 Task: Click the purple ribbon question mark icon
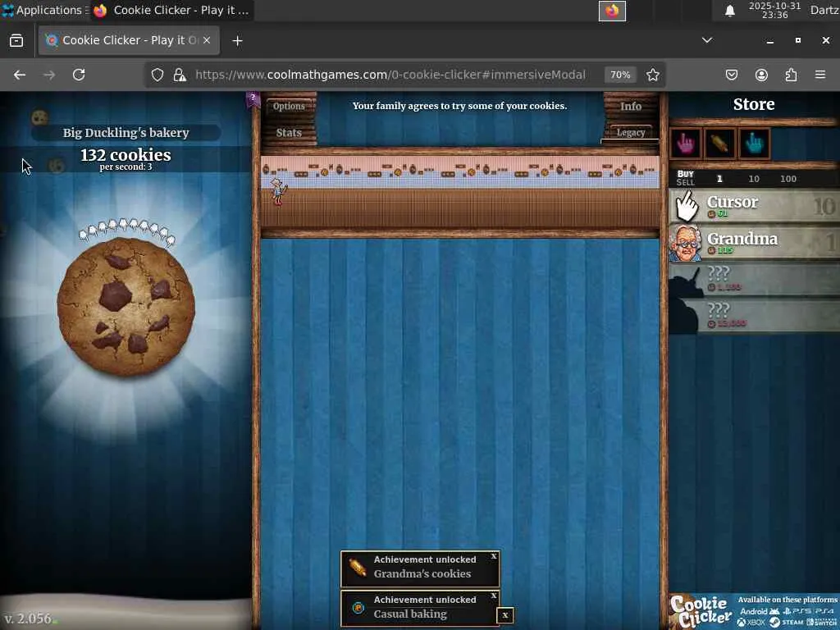tap(253, 99)
